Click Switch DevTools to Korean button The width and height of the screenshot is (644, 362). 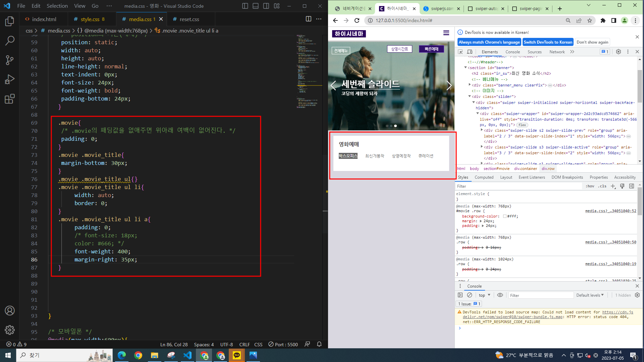(x=548, y=42)
